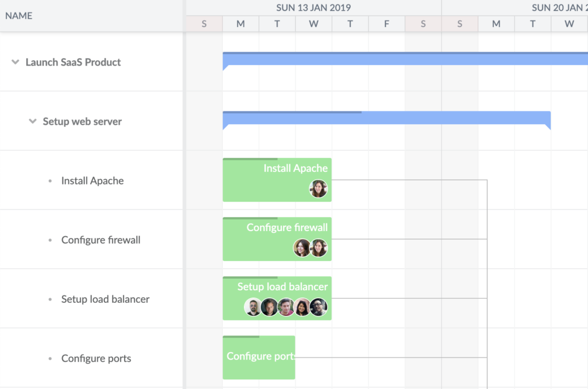Click the second avatar on Configure firewall bar
The height and width of the screenshot is (389, 588).
tap(319, 248)
